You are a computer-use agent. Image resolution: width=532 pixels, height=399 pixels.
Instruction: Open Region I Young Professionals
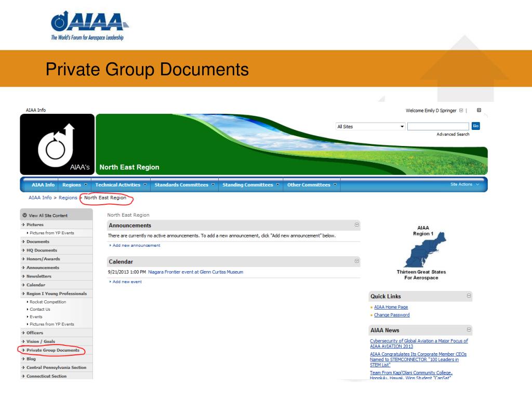(57, 294)
